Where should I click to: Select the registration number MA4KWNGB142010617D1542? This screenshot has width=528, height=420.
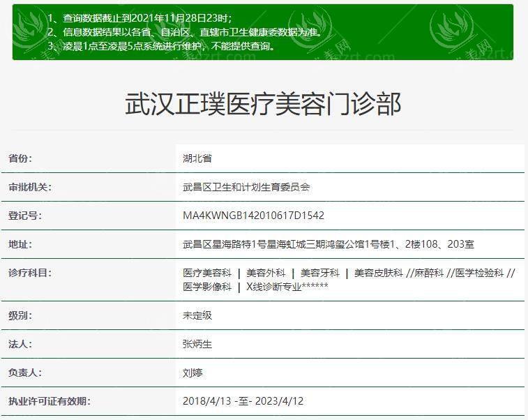point(253,216)
